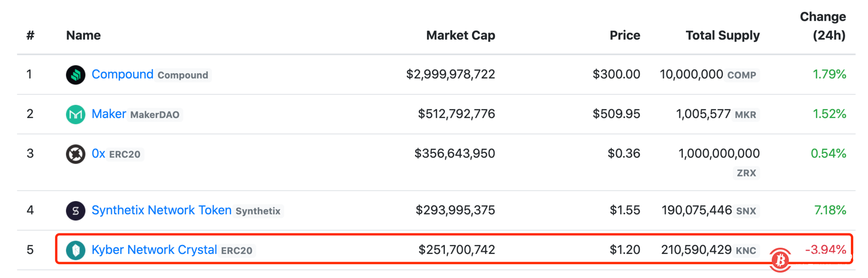Click the ZRX ticker badge
The width and height of the screenshot is (868, 278).
[746, 173]
